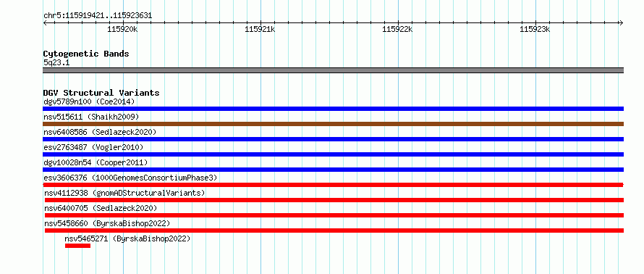The image size is (644, 274).
Task: Click the 115923k ruler tick label
Action: [535, 29]
